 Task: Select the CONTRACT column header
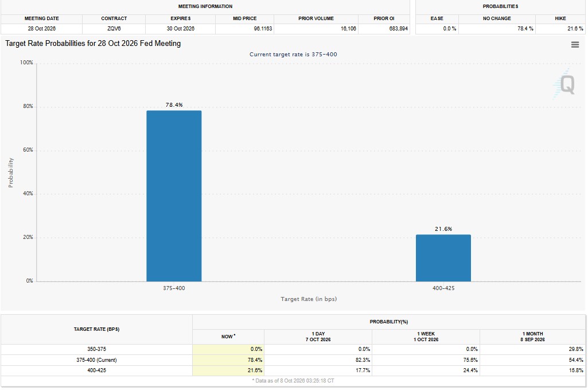114,18
